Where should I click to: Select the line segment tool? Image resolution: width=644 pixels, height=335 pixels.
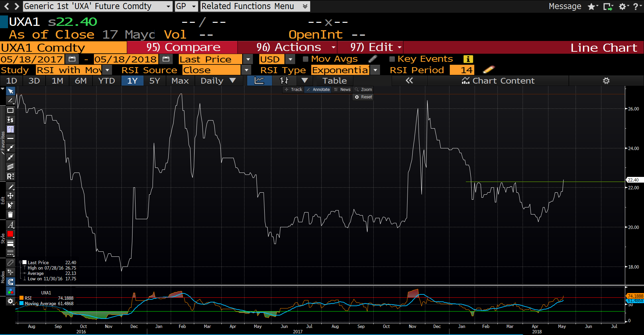pos(10,148)
